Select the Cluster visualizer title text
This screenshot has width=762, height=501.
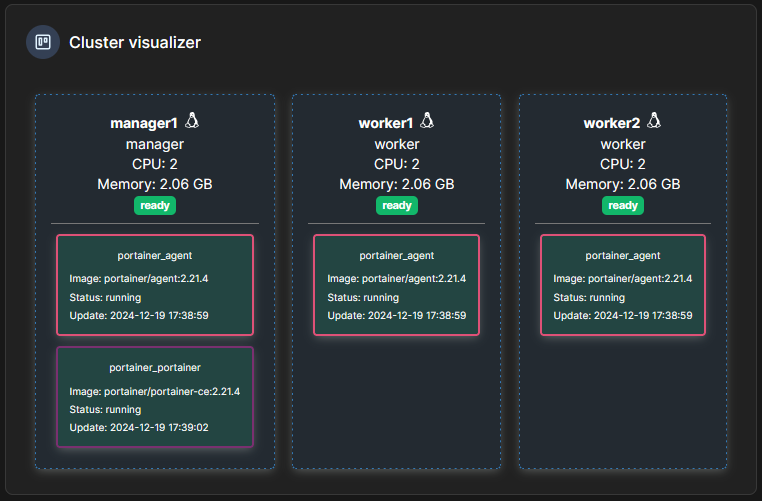tap(135, 42)
